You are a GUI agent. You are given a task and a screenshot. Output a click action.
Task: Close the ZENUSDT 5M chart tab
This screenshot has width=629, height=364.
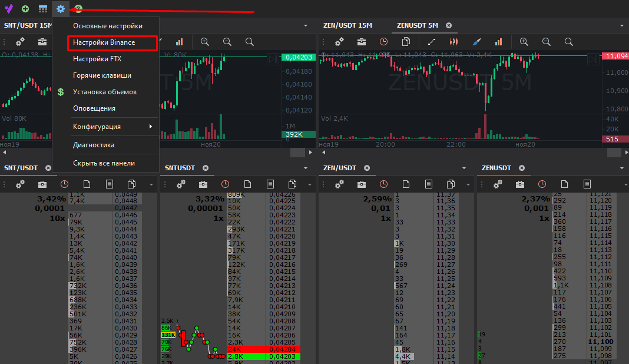pos(449,25)
